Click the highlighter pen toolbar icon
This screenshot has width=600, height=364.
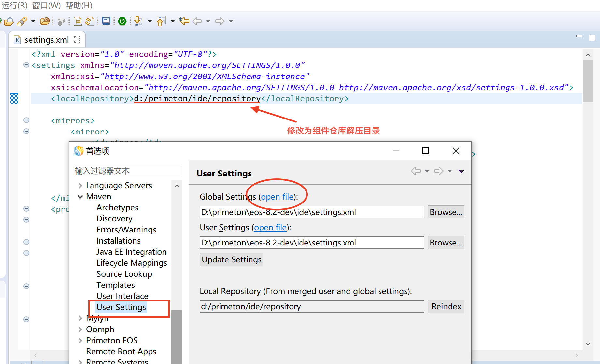click(22, 21)
